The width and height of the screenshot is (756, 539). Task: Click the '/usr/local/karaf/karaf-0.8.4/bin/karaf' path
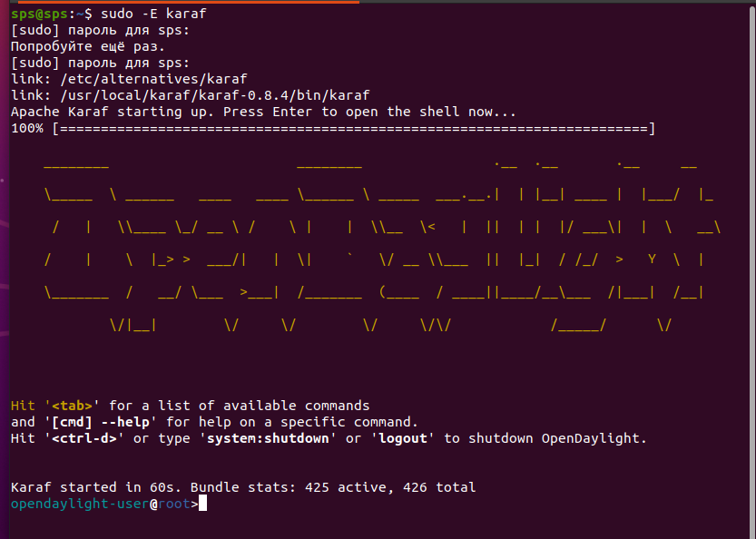point(215,95)
